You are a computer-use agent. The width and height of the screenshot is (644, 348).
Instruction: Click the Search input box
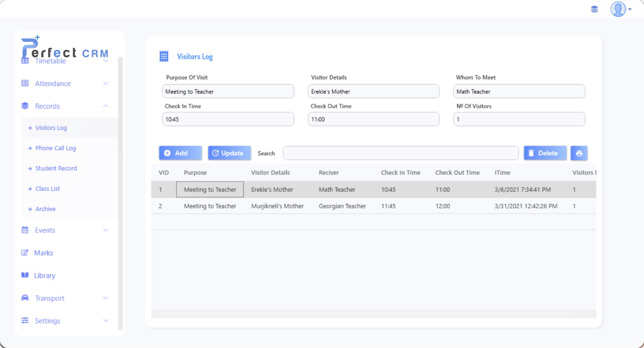400,153
